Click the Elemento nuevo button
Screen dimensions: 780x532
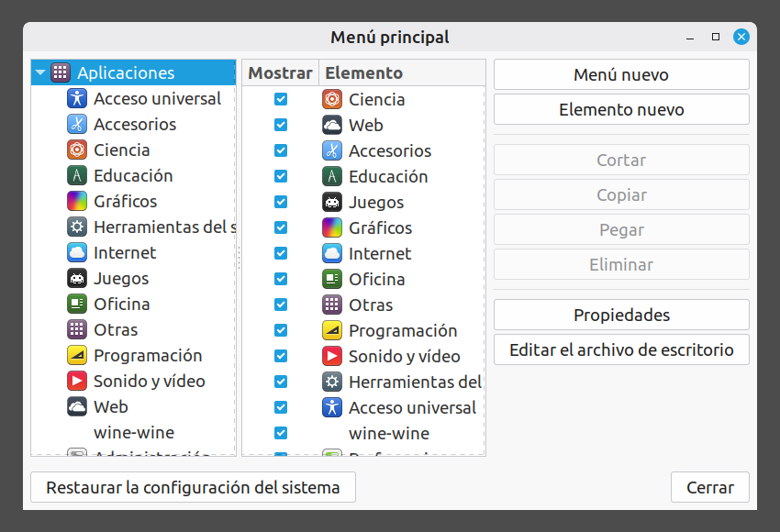(621, 110)
